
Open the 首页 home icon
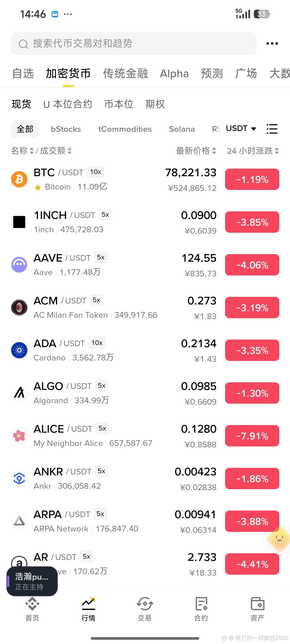click(32, 604)
